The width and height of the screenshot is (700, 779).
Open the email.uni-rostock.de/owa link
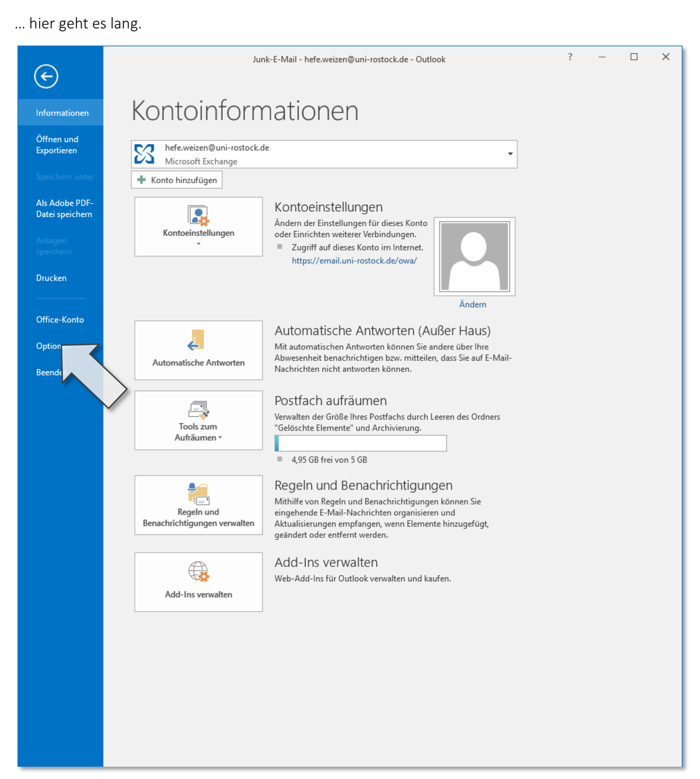(354, 261)
